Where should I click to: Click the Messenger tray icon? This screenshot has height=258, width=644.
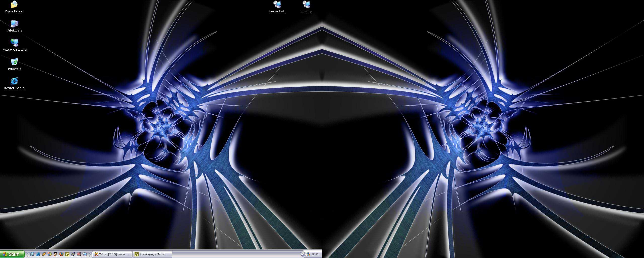pyautogui.click(x=308, y=254)
